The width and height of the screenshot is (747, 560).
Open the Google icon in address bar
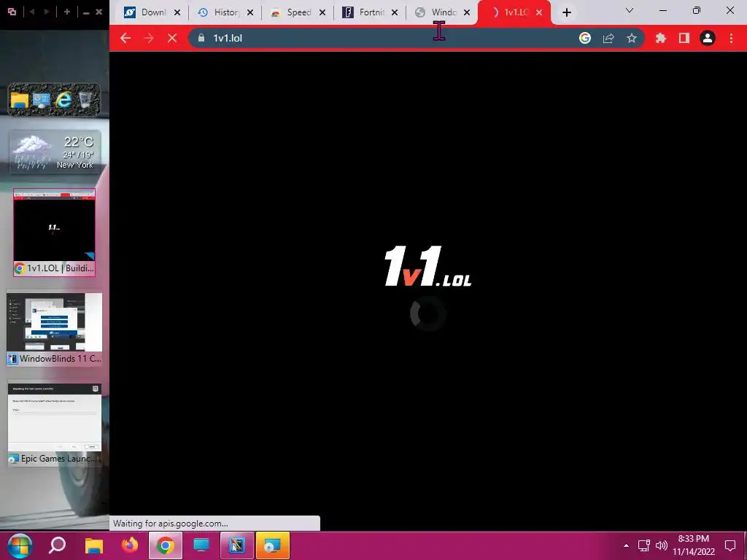point(585,38)
